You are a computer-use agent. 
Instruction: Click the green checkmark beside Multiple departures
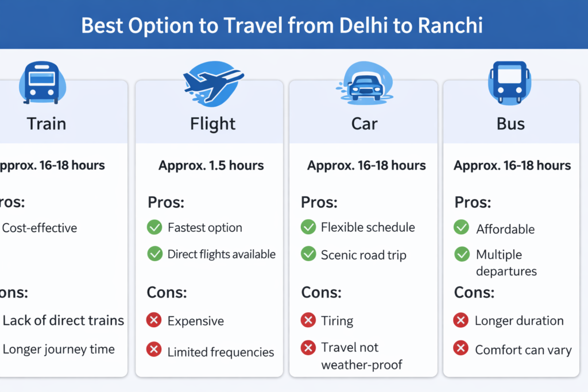461,254
